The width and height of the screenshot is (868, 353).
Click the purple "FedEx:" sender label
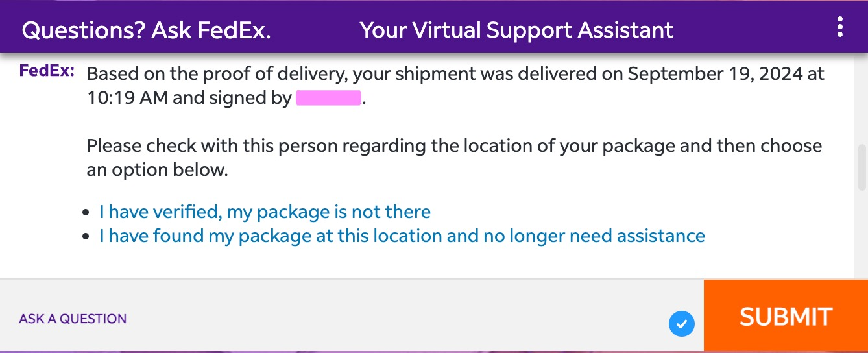[47, 71]
